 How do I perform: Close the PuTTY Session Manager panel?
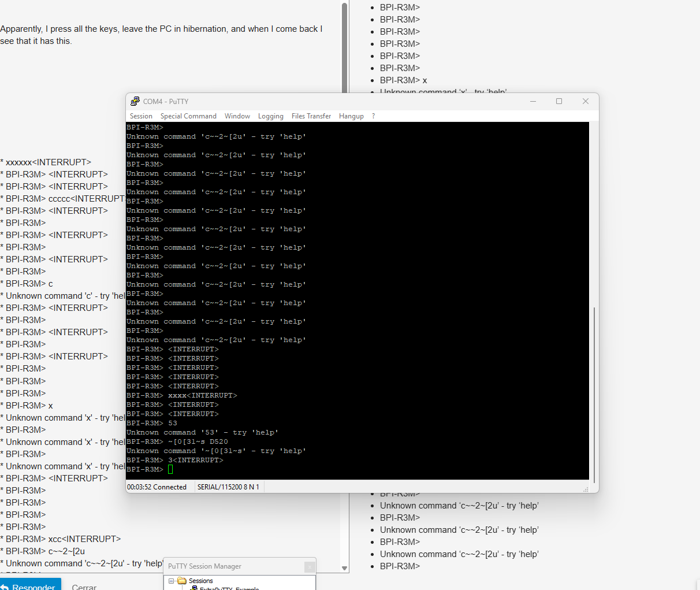click(310, 567)
